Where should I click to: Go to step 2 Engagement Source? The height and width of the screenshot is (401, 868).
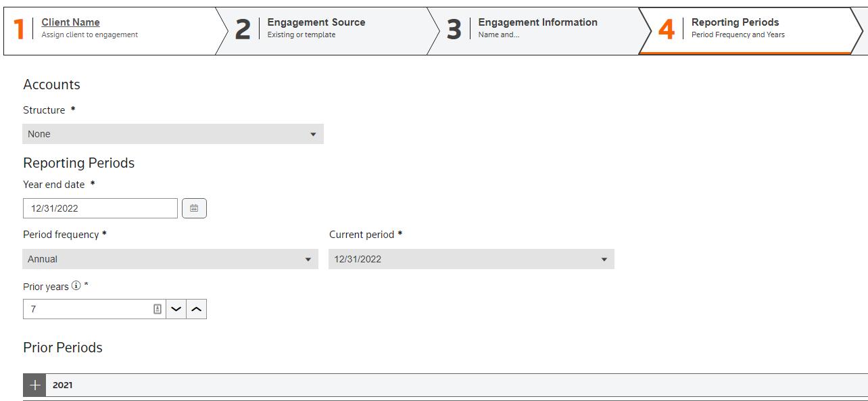tap(316, 28)
